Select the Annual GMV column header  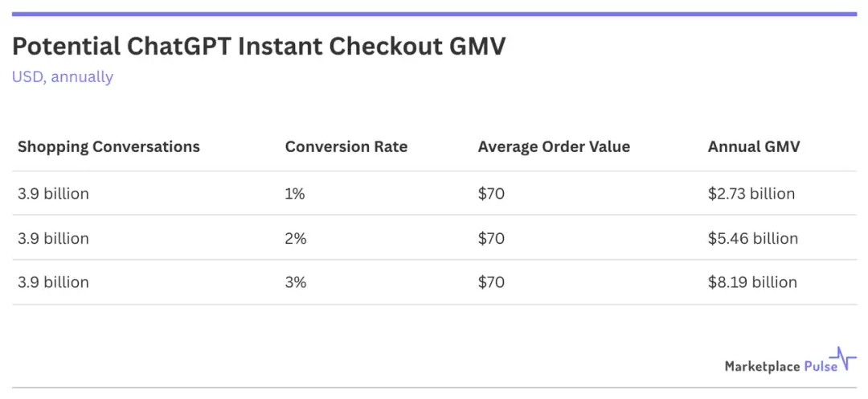[754, 146]
